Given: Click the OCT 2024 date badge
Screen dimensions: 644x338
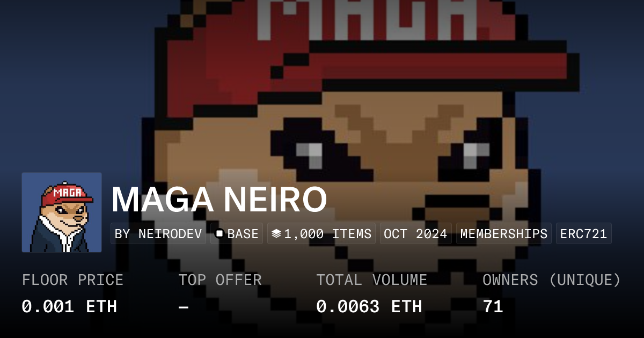Looking at the screenshot, I should point(416,234).
